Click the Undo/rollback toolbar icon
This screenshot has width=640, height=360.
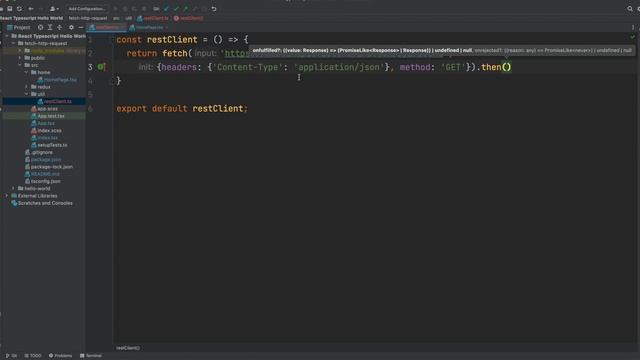coord(214,9)
